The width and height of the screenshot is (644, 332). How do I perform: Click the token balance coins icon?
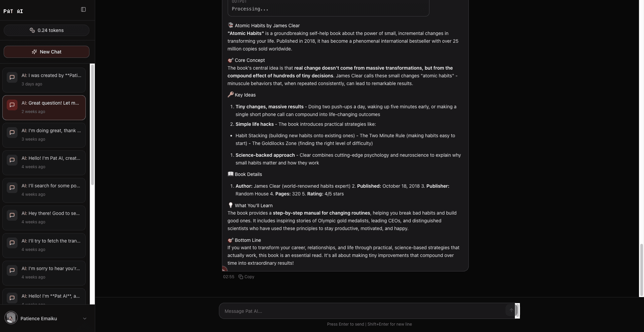[32, 30]
